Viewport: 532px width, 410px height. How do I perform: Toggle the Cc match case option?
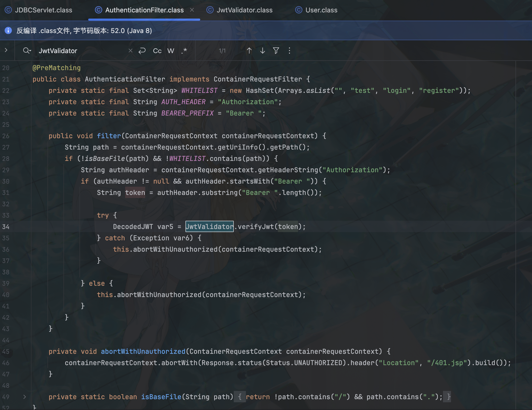(x=157, y=51)
